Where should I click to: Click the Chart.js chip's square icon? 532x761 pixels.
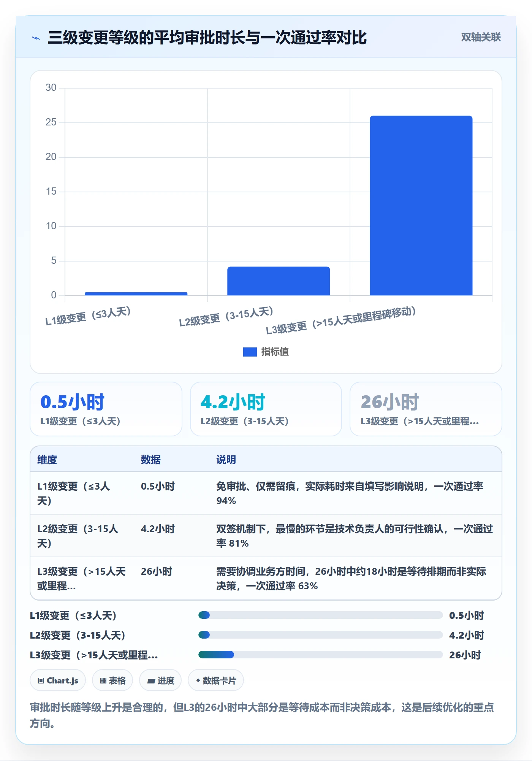[x=41, y=681]
